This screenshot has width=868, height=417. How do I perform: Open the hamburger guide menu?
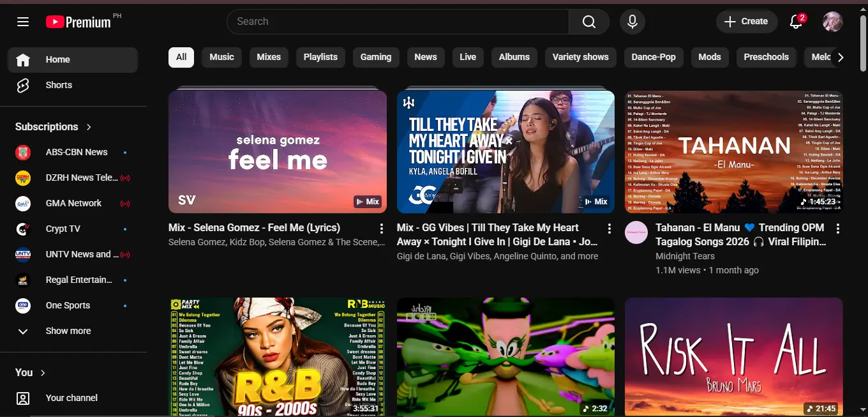[x=23, y=22]
